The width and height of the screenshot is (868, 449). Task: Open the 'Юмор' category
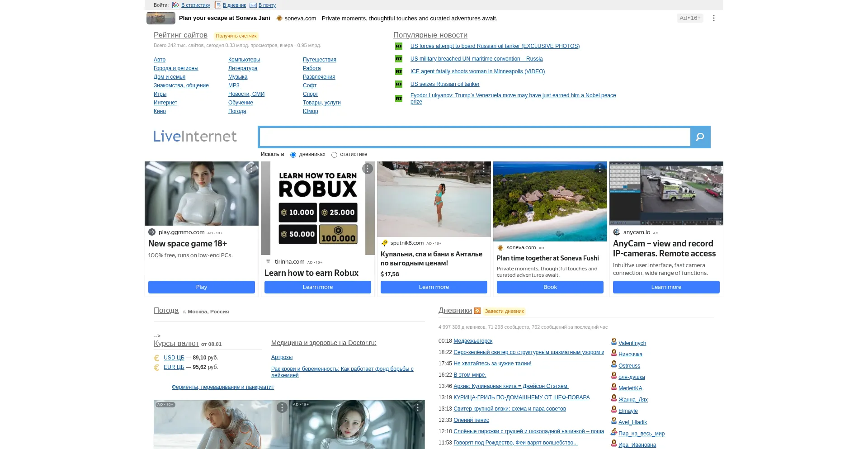click(x=311, y=111)
